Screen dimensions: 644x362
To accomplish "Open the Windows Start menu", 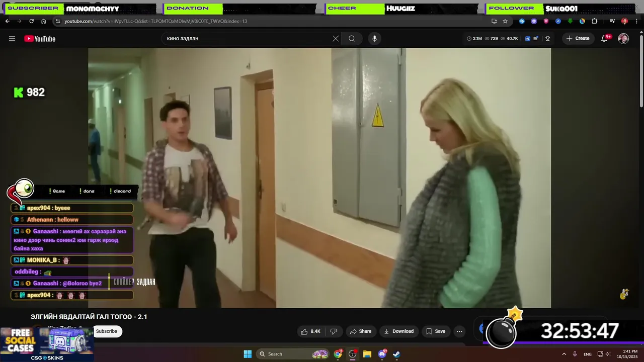I will click(x=248, y=354).
